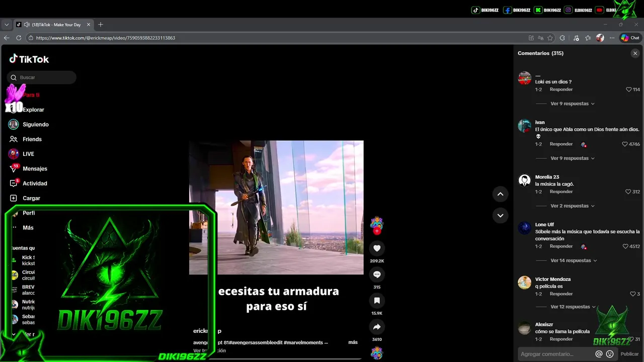Viewport: 644px width, 362px height.
Task: Expand Ver 14 respuestas
Action: (574, 260)
